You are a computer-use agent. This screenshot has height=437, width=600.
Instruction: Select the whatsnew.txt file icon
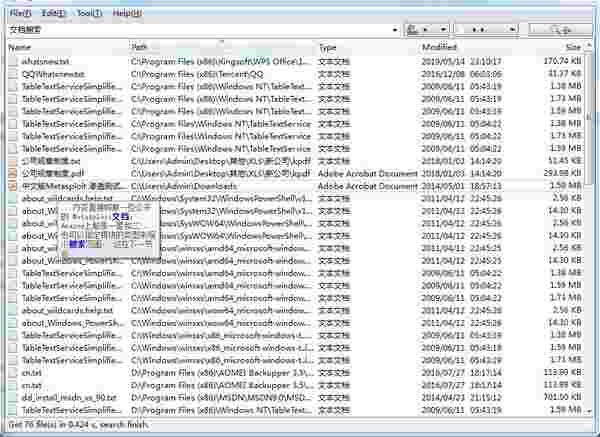[13, 61]
